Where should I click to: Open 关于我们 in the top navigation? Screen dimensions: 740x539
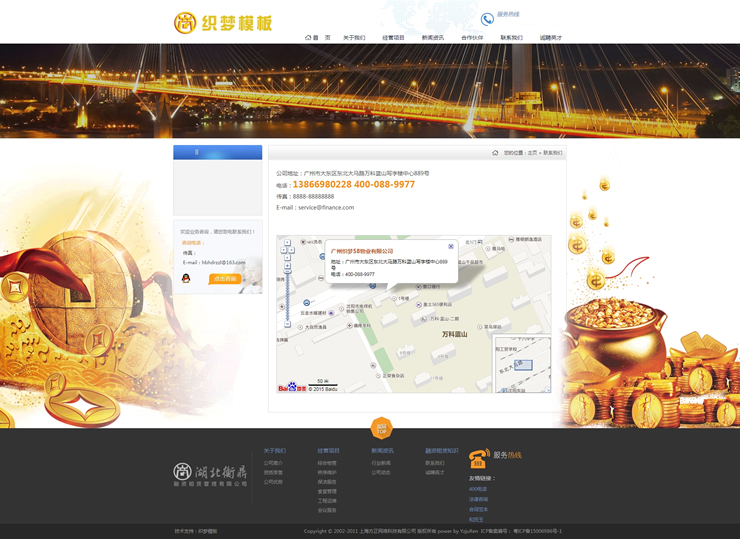[x=354, y=37]
